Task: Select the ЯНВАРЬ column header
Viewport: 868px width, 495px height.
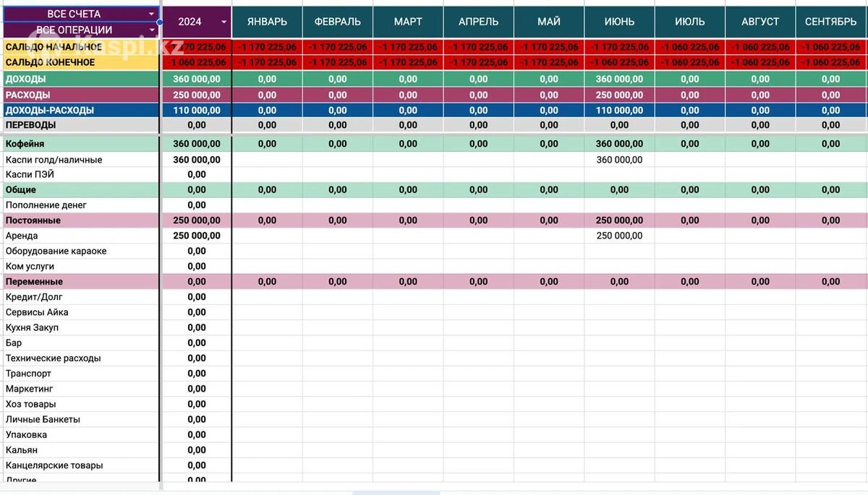Action: tap(267, 22)
